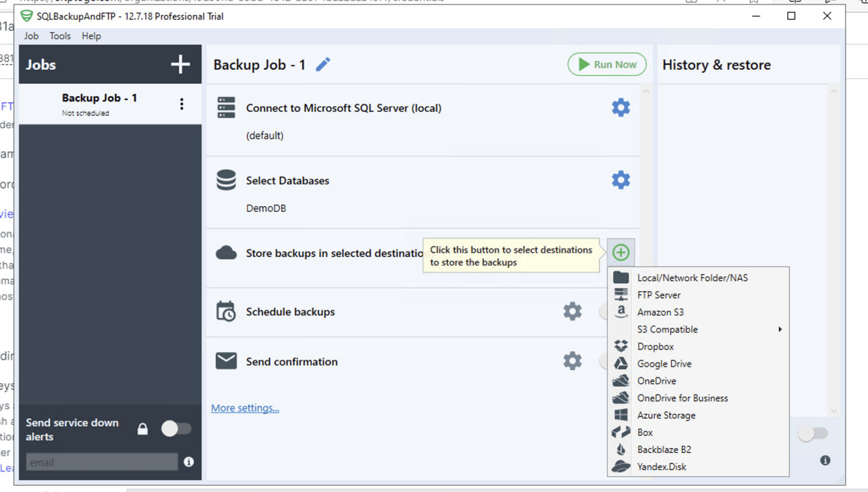Viewport: 868px width, 492px height.
Task: Click the green plus button for backup destinations
Action: (620, 252)
